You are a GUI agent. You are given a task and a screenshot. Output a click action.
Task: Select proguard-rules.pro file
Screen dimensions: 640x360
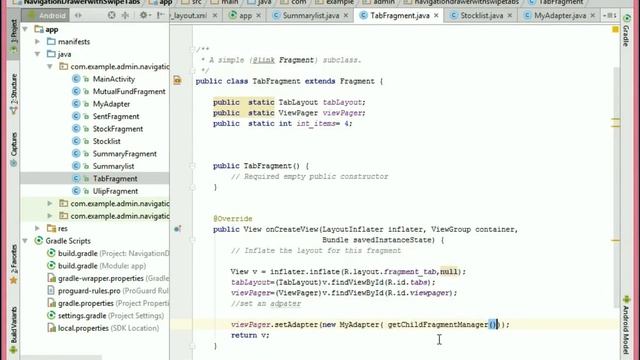(108, 291)
